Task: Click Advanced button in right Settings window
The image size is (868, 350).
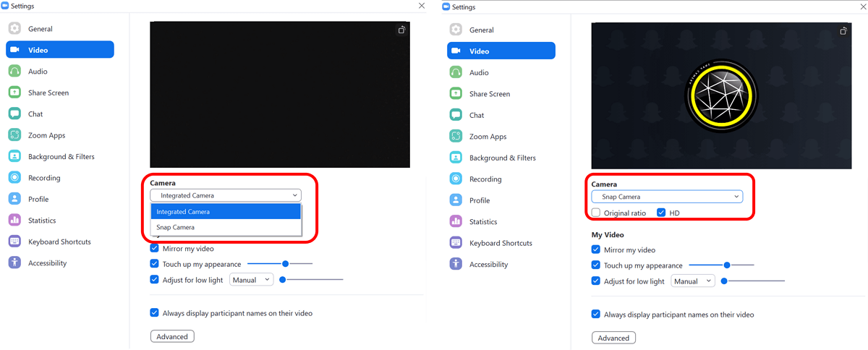Action: (613, 338)
